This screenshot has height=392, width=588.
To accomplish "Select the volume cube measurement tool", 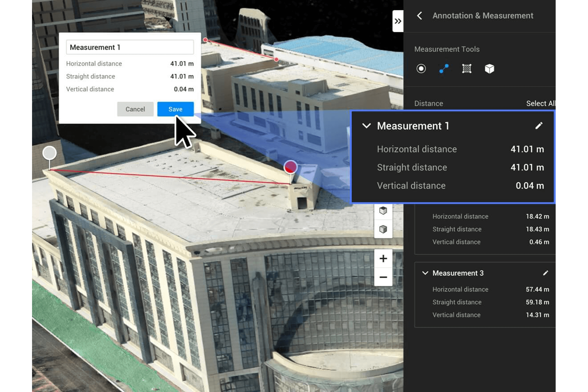I will coord(490,69).
